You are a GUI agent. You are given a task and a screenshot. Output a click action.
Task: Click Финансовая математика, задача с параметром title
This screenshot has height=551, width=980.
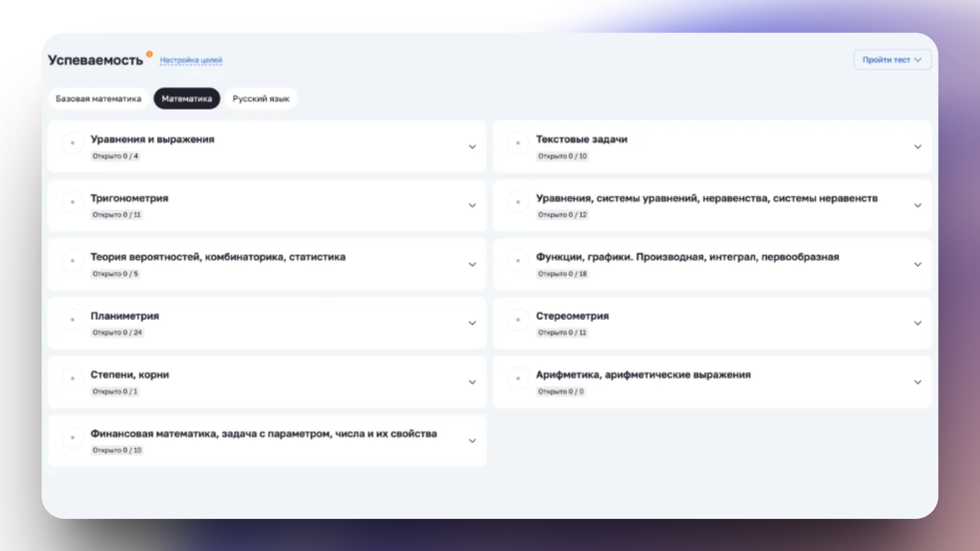264,434
